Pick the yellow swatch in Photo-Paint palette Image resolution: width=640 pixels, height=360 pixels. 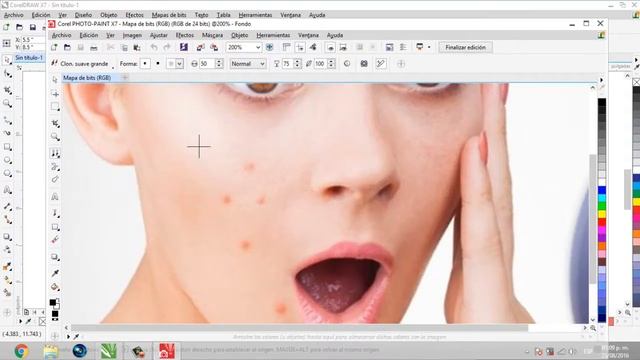[x=602, y=214]
